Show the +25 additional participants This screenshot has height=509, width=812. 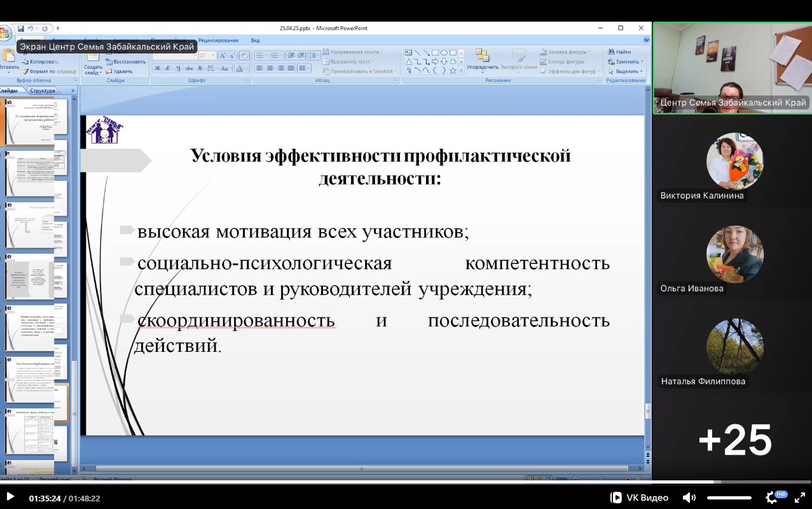(x=734, y=440)
